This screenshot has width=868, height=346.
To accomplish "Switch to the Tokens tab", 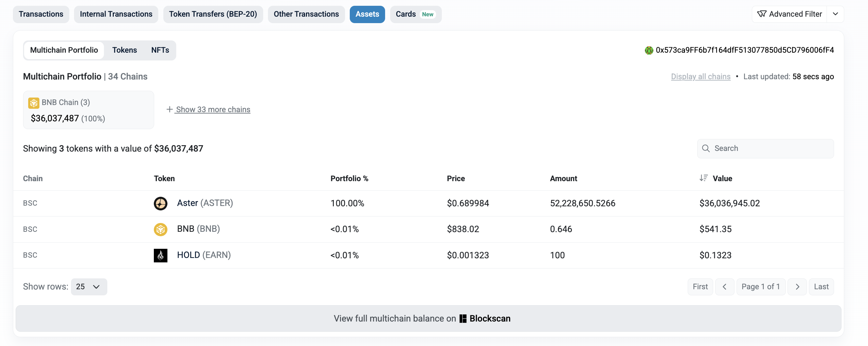I will [125, 50].
